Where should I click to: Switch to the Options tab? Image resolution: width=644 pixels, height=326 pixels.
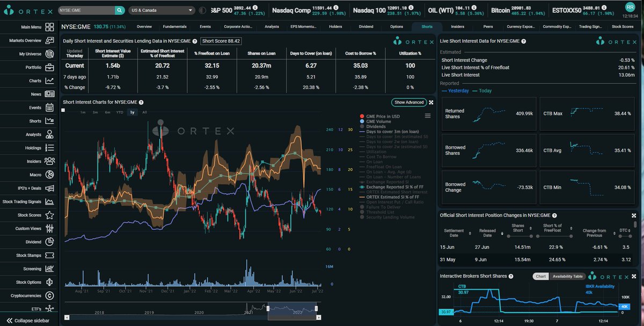[x=397, y=26]
